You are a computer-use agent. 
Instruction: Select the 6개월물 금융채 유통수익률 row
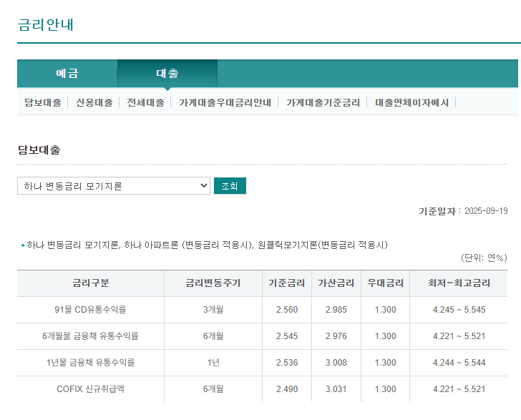point(91,336)
